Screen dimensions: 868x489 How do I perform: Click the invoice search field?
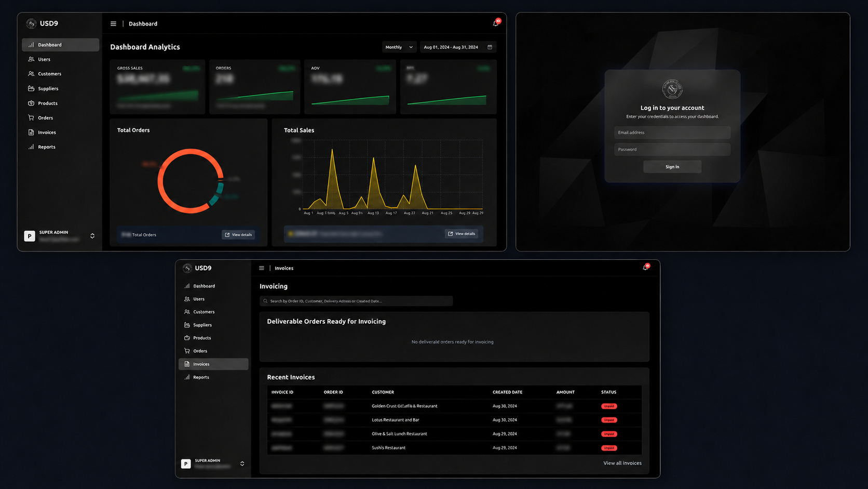356,301
